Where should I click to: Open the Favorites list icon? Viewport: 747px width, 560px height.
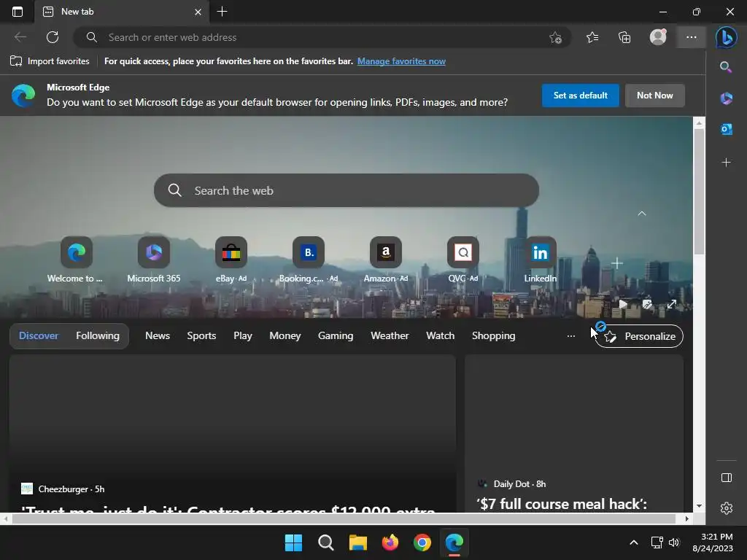(592, 37)
